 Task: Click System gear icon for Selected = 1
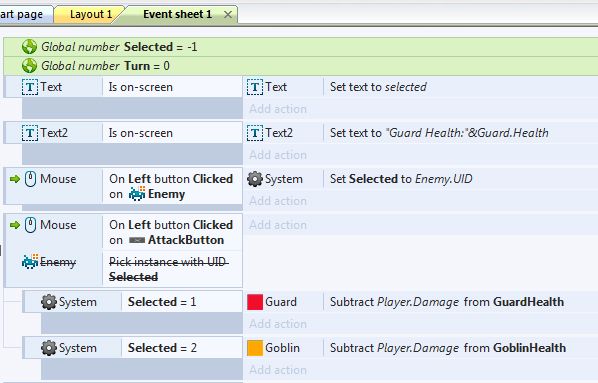coord(49,302)
